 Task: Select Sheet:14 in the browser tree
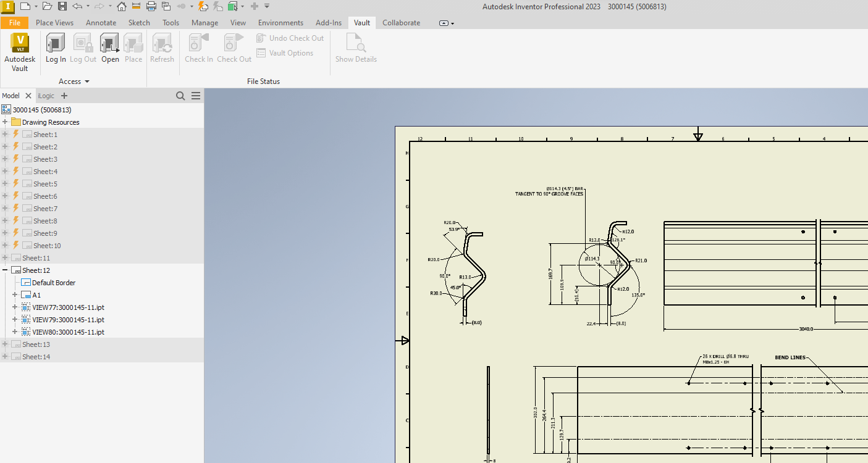[36, 357]
